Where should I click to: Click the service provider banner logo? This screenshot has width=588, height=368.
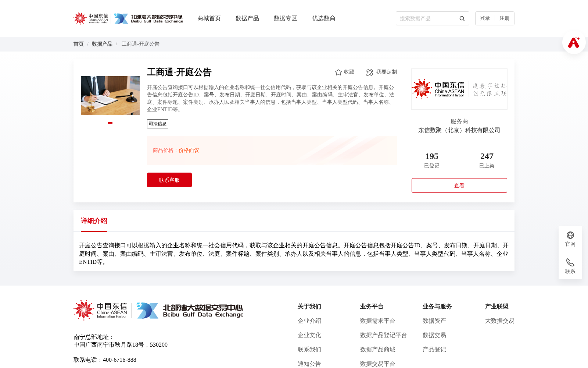click(x=459, y=89)
